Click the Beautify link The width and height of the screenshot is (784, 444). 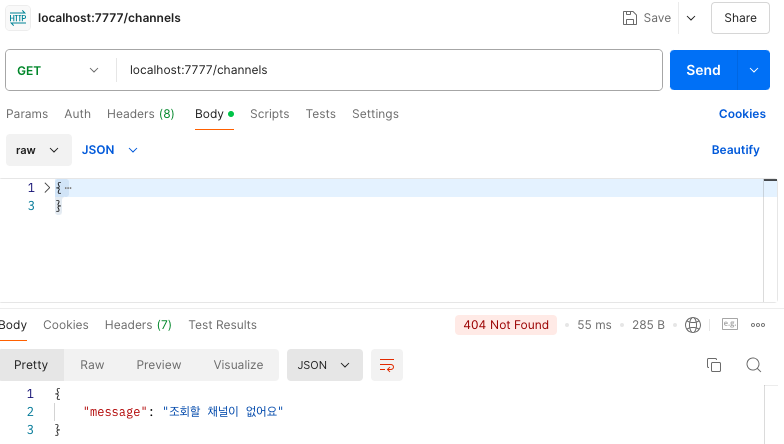(x=736, y=150)
